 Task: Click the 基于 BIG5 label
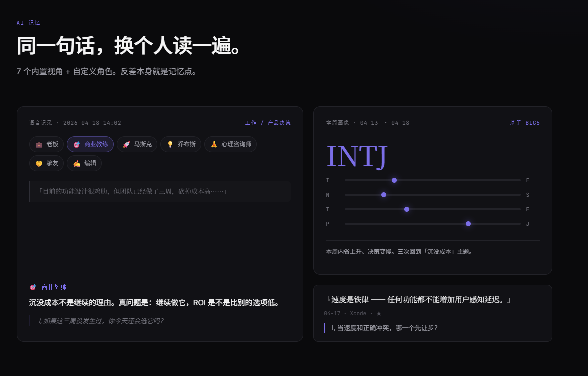click(525, 123)
